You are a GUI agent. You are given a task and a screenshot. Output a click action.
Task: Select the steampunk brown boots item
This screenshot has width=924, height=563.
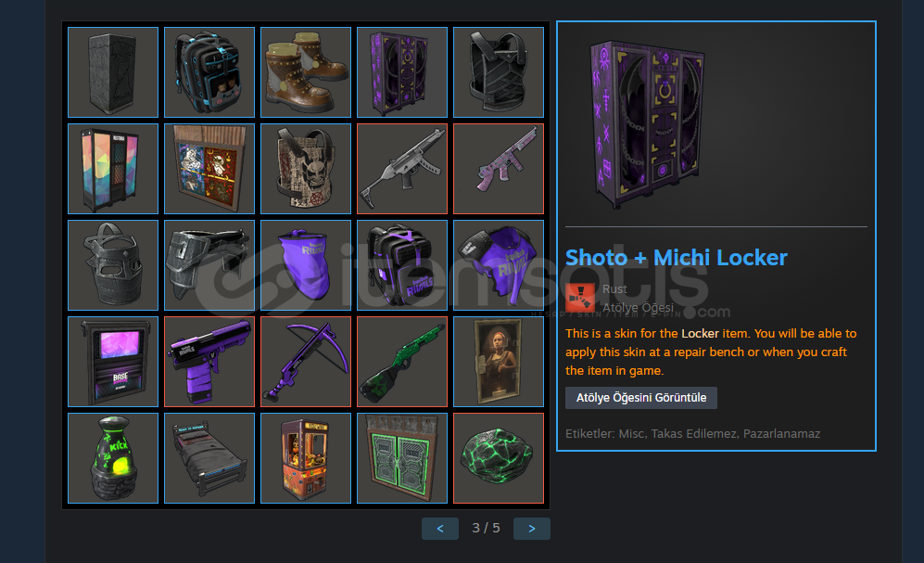coord(306,72)
